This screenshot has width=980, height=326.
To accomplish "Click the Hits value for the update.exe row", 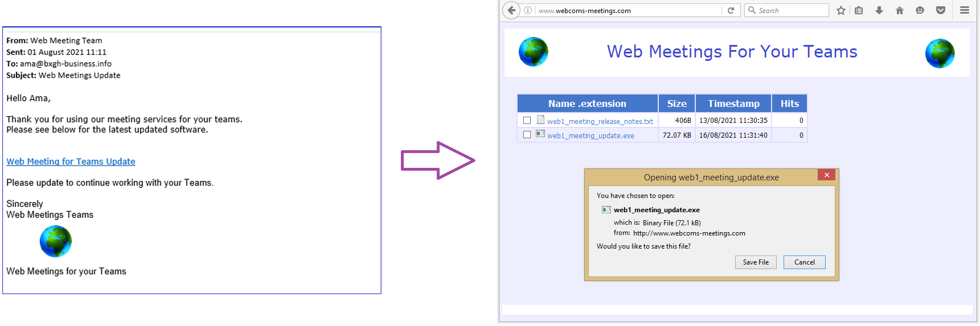I will pos(801,135).
